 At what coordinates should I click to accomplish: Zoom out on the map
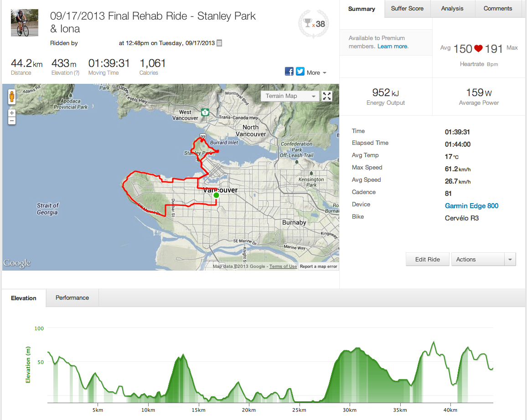tap(12, 121)
